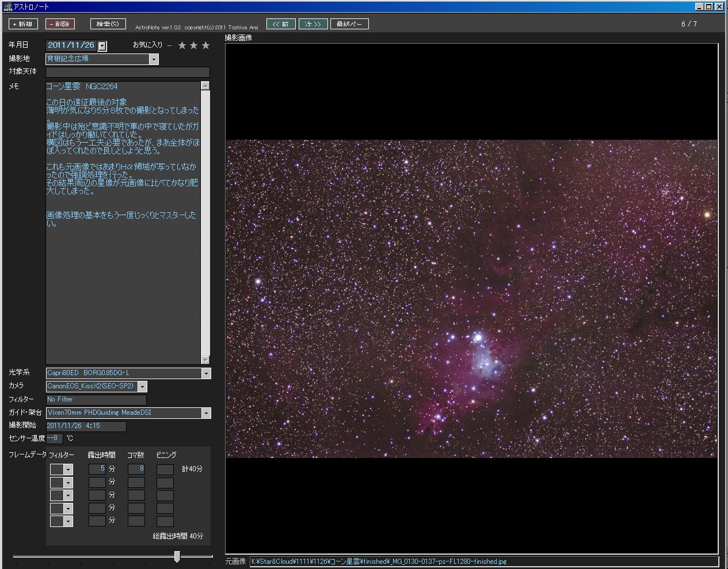Open the date picker for 2011/11/26
728x569 pixels.
[102, 46]
